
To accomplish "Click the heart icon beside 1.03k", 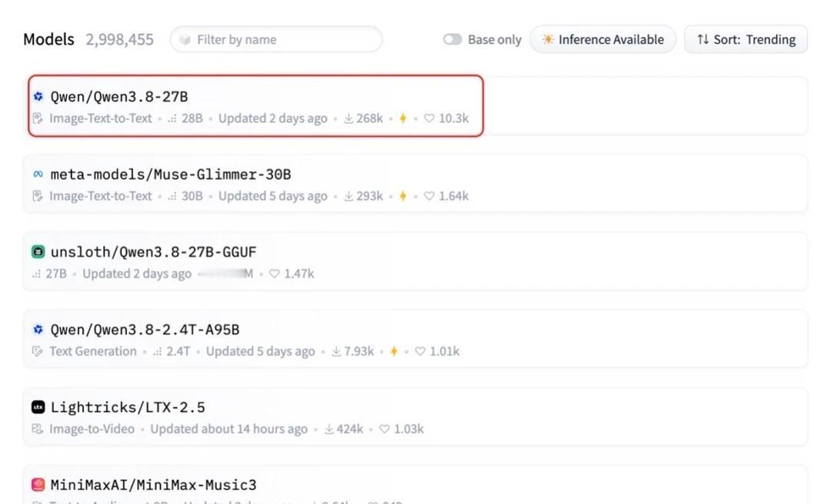I will click(385, 429).
